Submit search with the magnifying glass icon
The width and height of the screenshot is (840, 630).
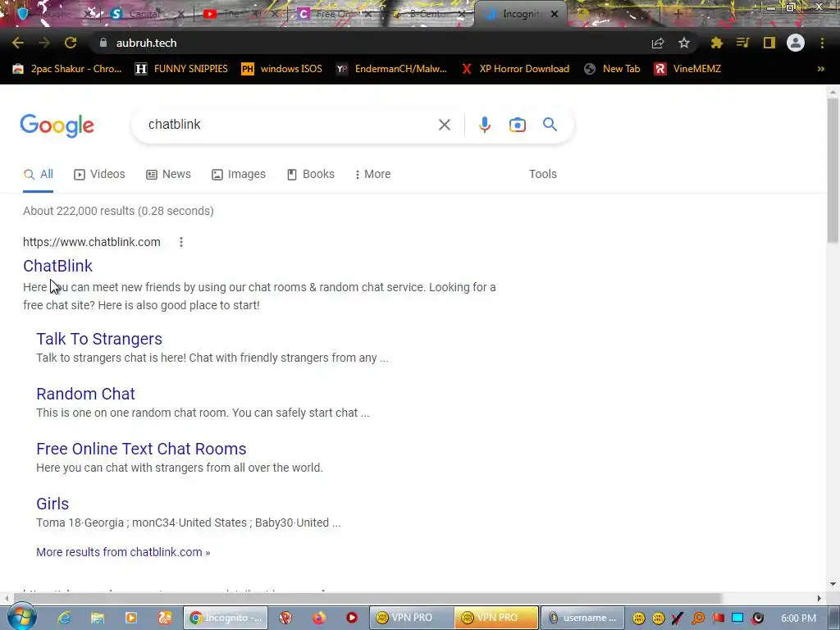550,125
